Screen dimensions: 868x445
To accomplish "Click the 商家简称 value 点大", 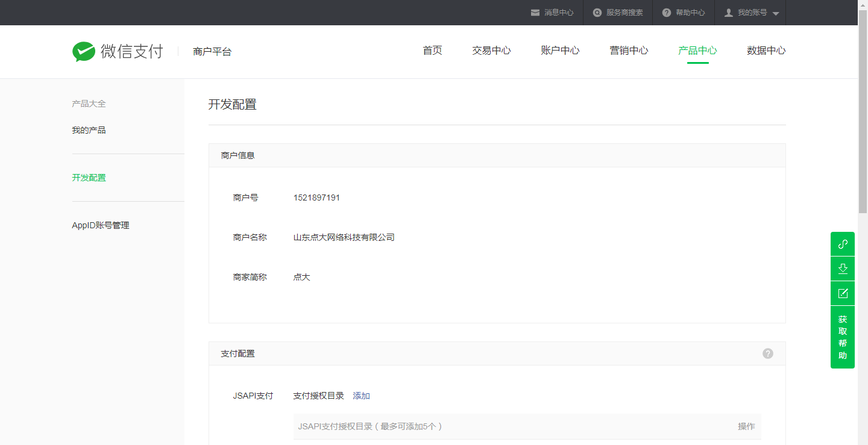I will pos(301,277).
